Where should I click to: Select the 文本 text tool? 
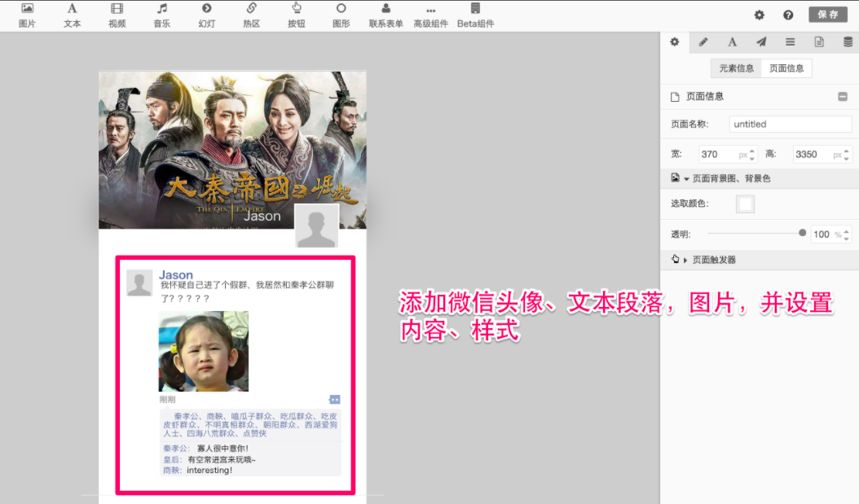point(72,15)
